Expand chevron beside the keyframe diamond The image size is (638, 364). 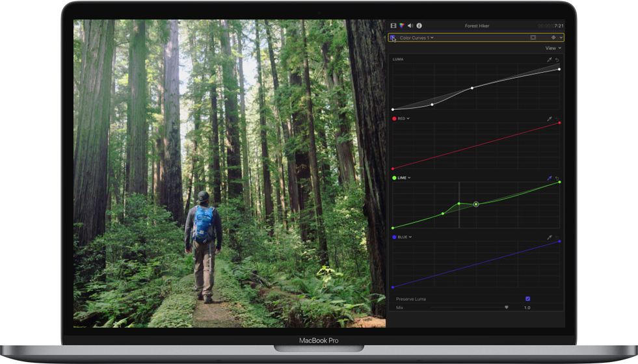561,38
